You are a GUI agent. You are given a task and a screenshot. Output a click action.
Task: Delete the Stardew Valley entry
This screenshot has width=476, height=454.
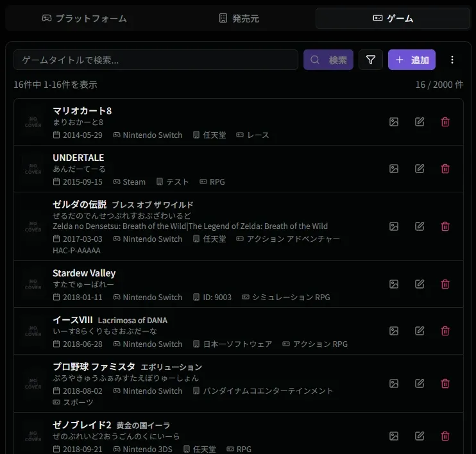click(445, 284)
